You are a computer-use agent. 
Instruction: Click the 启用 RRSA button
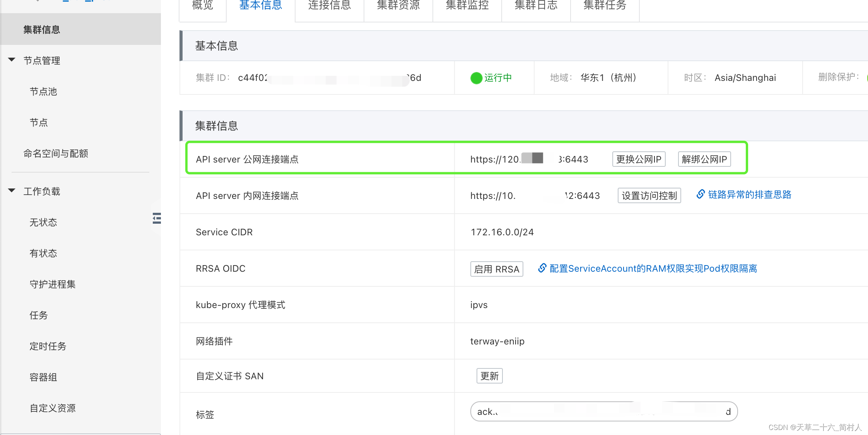tap(497, 269)
